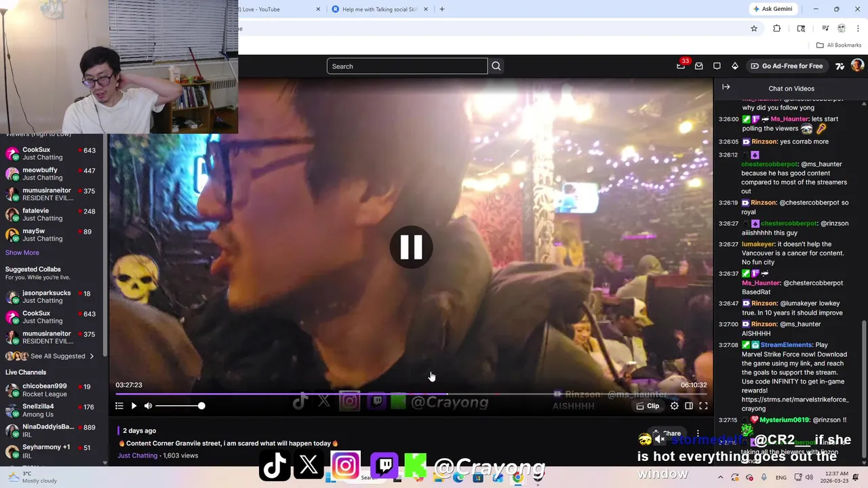Open the Whispers speech bubble icon
This screenshot has width=868, height=488.
click(x=717, y=66)
